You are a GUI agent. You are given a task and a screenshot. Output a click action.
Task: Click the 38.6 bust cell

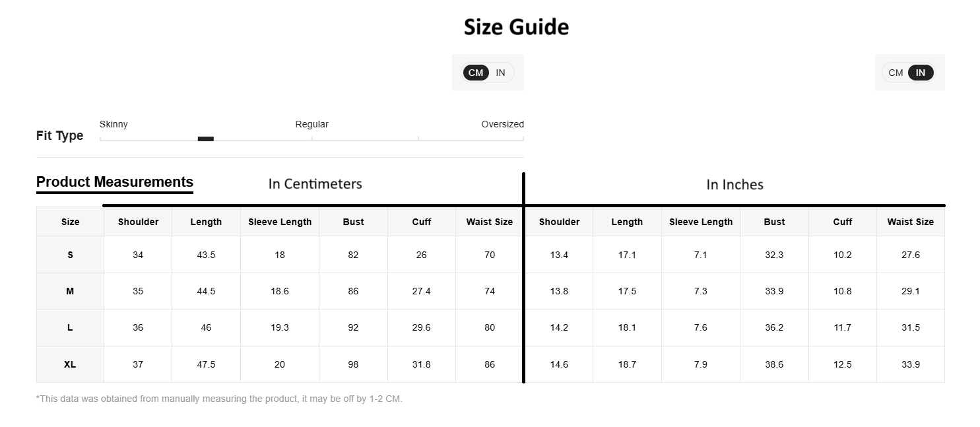pos(774,364)
